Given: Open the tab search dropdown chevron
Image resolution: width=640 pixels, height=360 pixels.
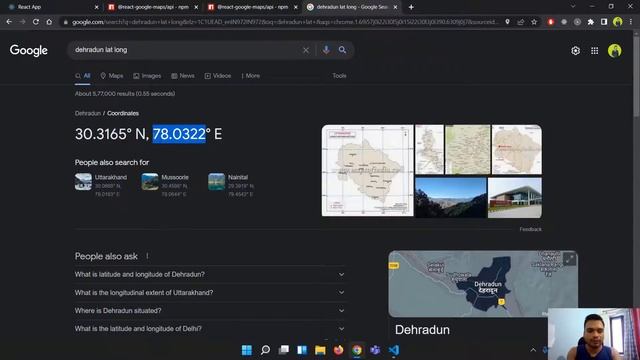Looking at the screenshot, I should 573,7.
